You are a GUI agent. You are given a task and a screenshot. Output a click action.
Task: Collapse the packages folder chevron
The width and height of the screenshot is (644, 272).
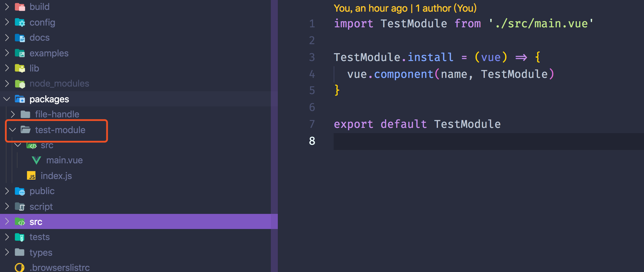pos(7,99)
